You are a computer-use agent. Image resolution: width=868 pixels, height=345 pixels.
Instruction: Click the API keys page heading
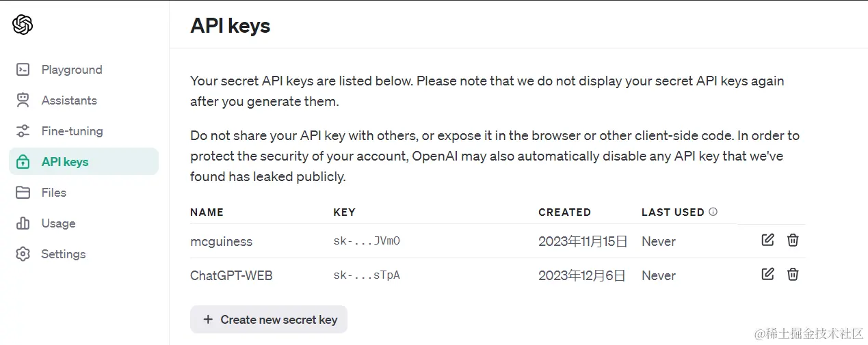(x=230, y=26)
